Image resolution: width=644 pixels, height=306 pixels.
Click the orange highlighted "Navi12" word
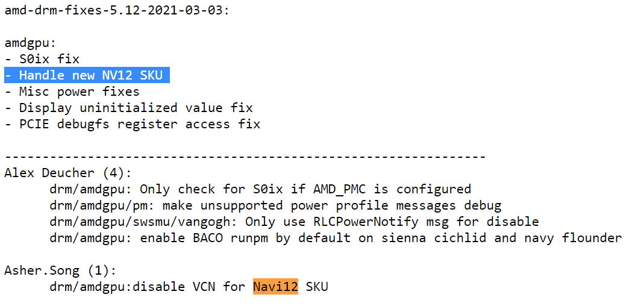click(x=275, y=287)
